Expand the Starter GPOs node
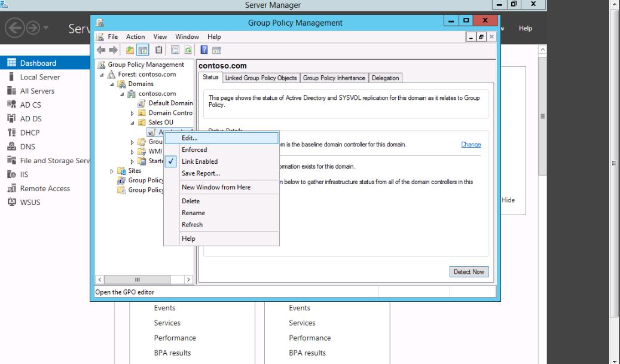This screenshot has width=620, height=364. [x=133, y=161]
